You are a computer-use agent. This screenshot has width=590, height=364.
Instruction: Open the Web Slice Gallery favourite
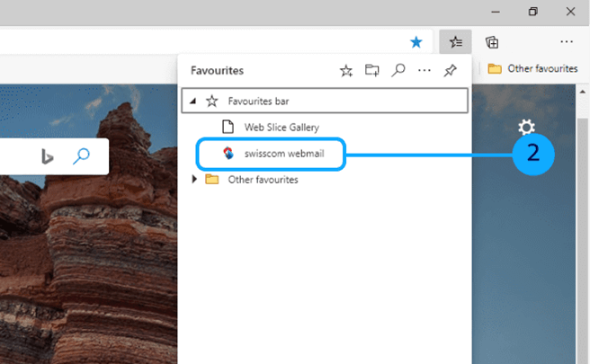281,128
